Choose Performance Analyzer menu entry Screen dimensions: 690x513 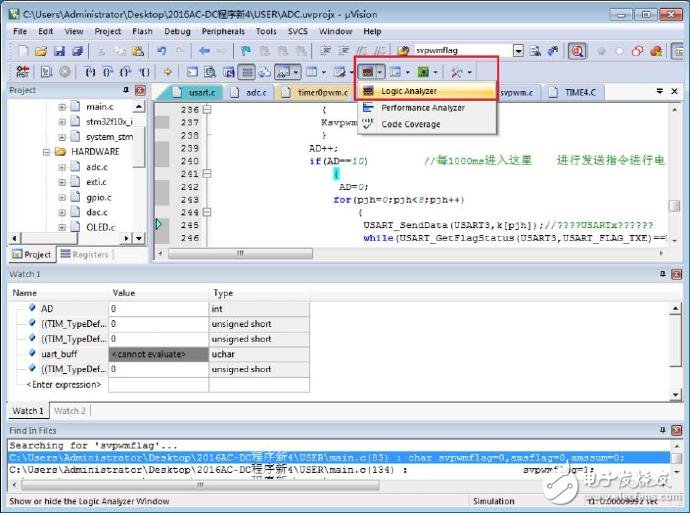[x=428, y=108]
